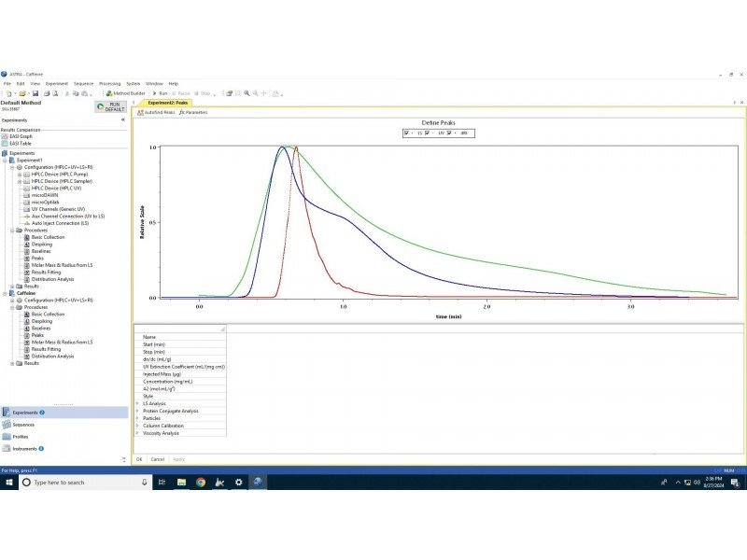747x560 pixels.
Task: Open the Experiment menu
Action: 57,84
